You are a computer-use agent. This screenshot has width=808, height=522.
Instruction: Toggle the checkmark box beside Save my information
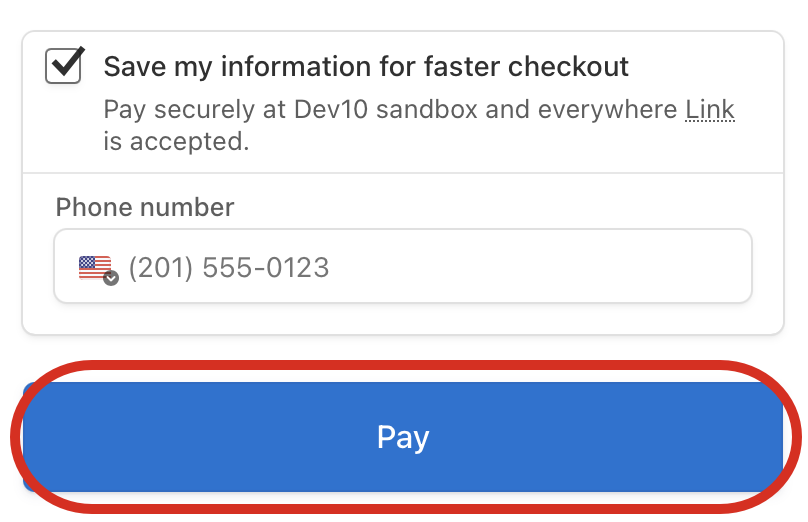click(x=63, y=65)
